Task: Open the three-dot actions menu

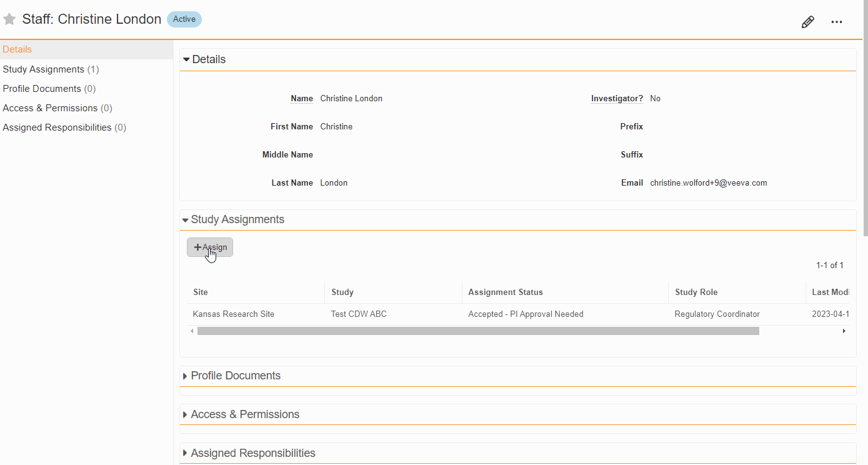Action: point(837,22)
